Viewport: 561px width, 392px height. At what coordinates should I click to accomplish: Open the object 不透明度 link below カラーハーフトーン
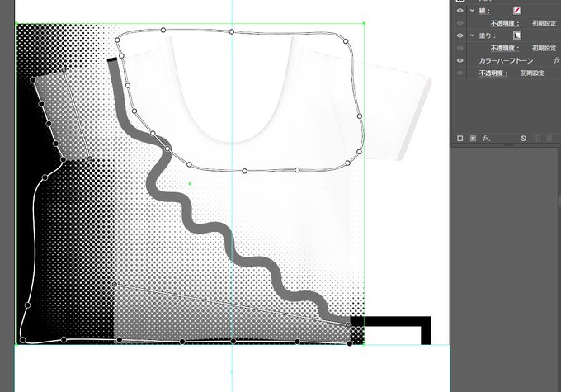coord(493,73)
